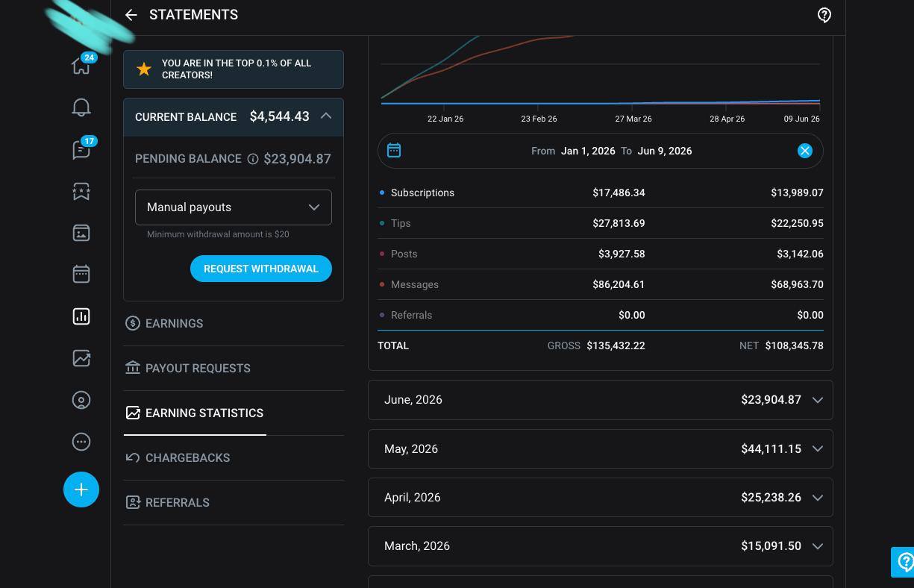Open the date range calendar picker
Image resolution: width=914 pixels, height=588 pixels.
pyautogui.click(x=394, y=151)
